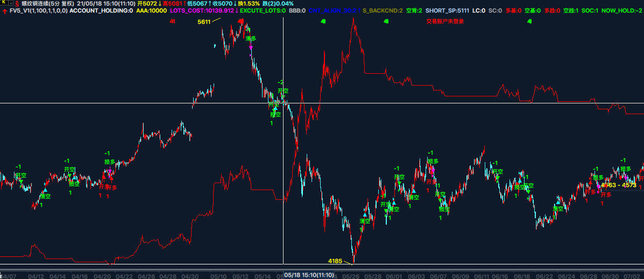Click the SC:0 value

point(495,11)
